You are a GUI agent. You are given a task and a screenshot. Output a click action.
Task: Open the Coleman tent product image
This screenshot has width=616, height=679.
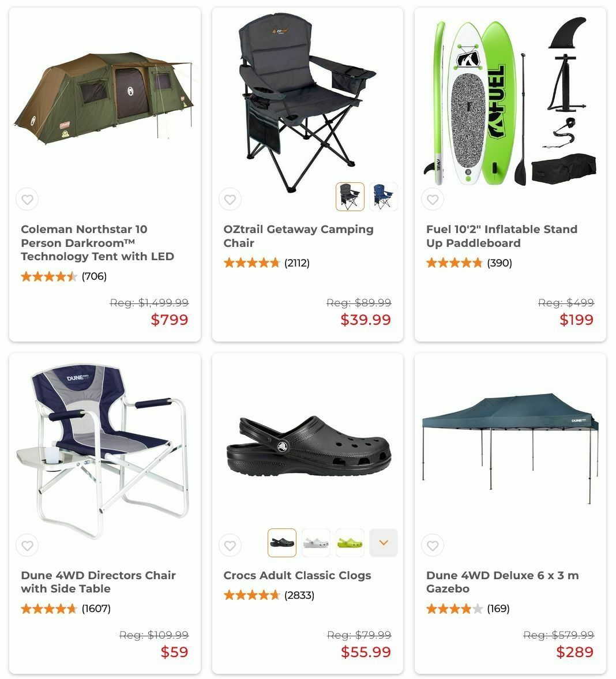(x=105, y=99)
